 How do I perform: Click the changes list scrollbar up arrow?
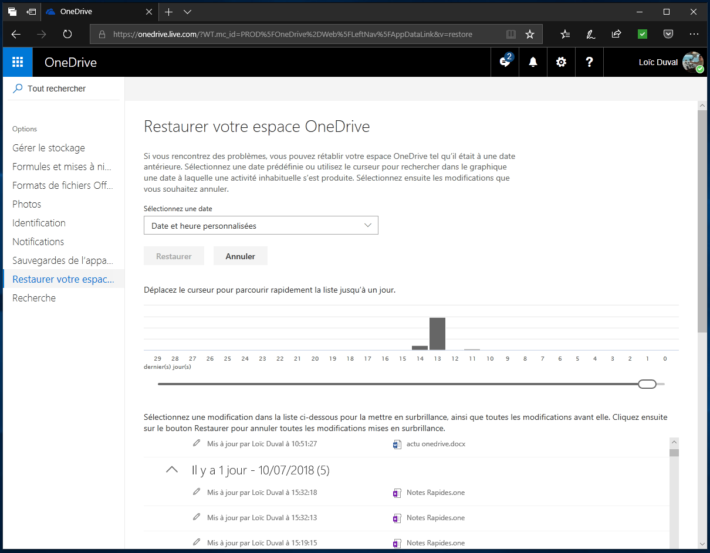pos(674,442)
